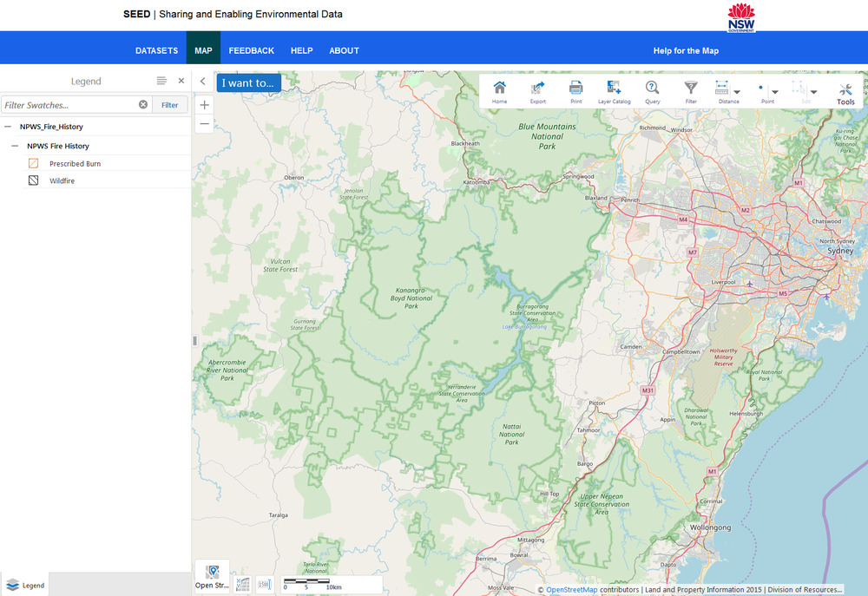
Task: Collapse the NPWS Fire History sublayer
Action: (15, 146)
